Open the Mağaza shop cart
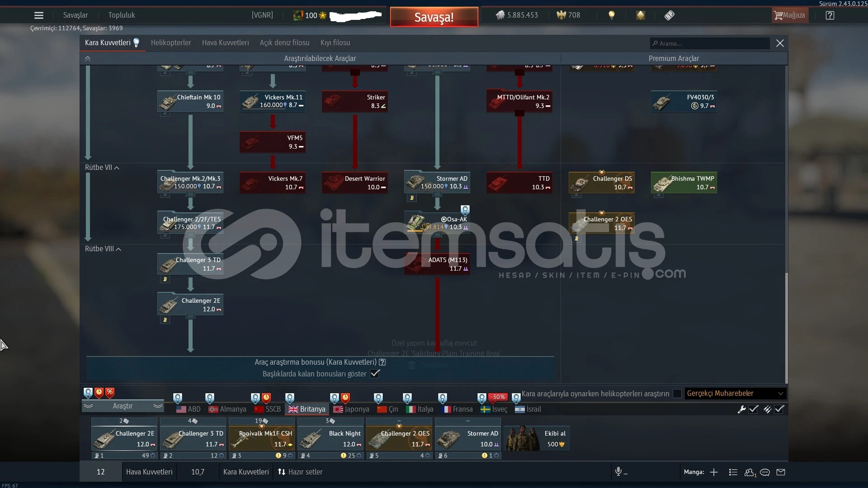 790,15
